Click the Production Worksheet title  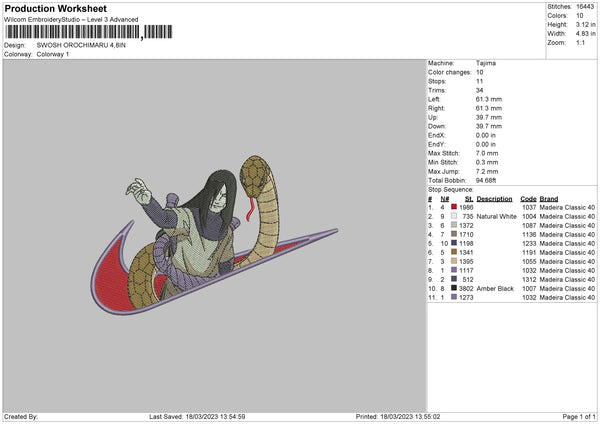coord(56,8)
